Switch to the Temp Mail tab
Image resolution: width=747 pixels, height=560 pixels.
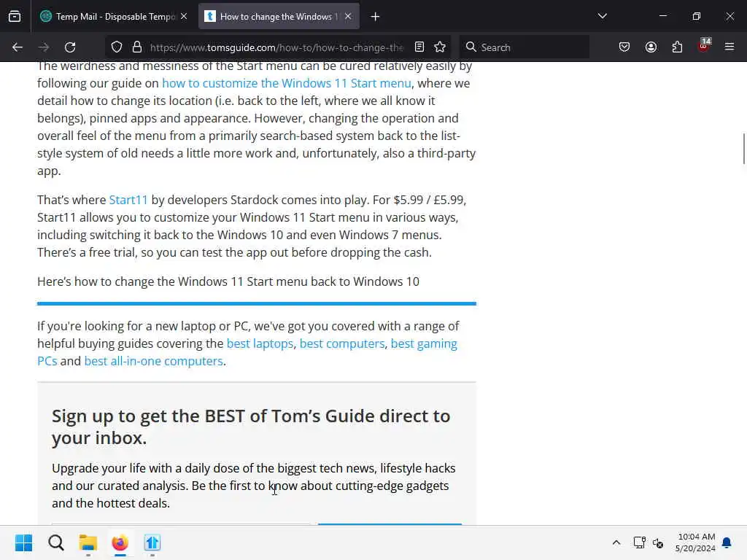click(108, 16)
